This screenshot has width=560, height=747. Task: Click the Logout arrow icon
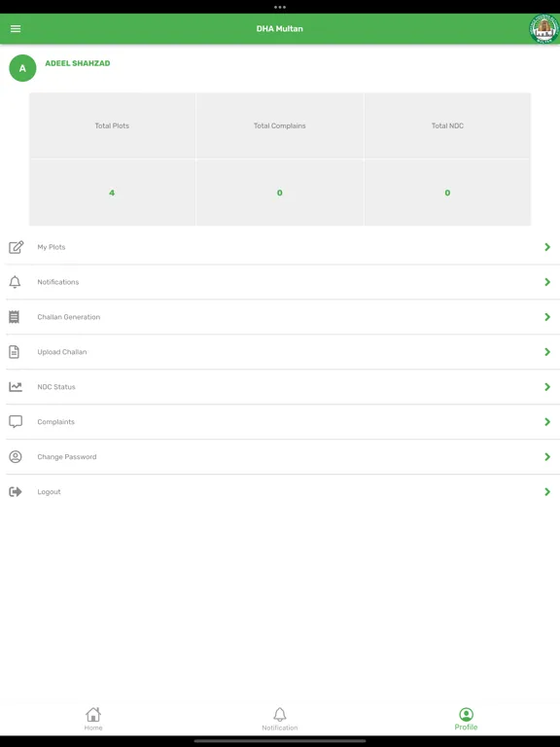[16, 491]
